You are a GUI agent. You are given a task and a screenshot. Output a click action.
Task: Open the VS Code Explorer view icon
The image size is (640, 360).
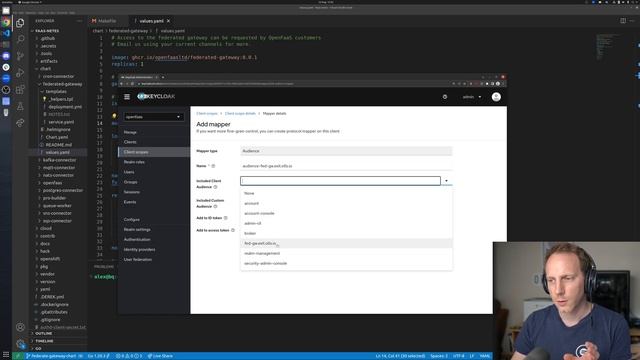tap(20, 23)
